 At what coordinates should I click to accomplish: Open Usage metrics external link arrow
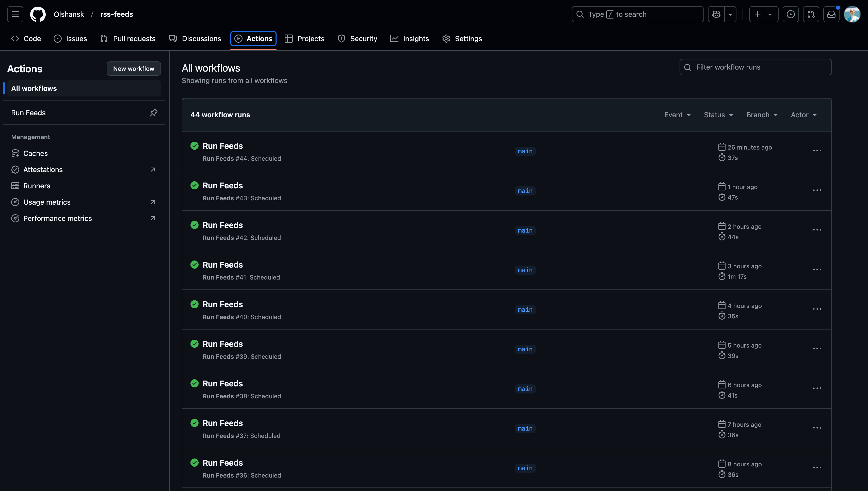[x=153, y=202]
